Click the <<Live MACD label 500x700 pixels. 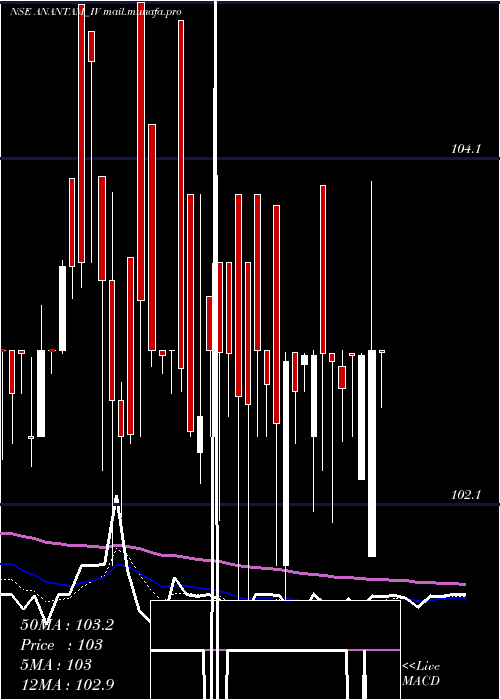tap(421, 673)
